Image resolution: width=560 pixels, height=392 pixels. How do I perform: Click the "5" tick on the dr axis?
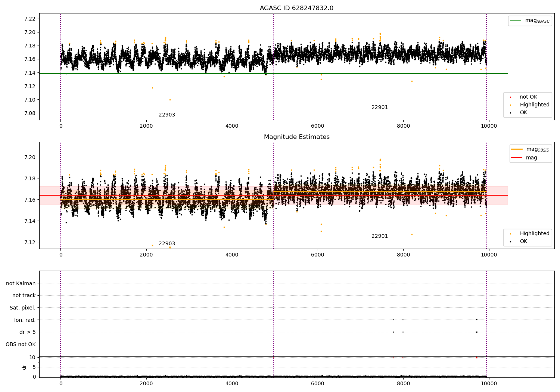tap(34, 367)
